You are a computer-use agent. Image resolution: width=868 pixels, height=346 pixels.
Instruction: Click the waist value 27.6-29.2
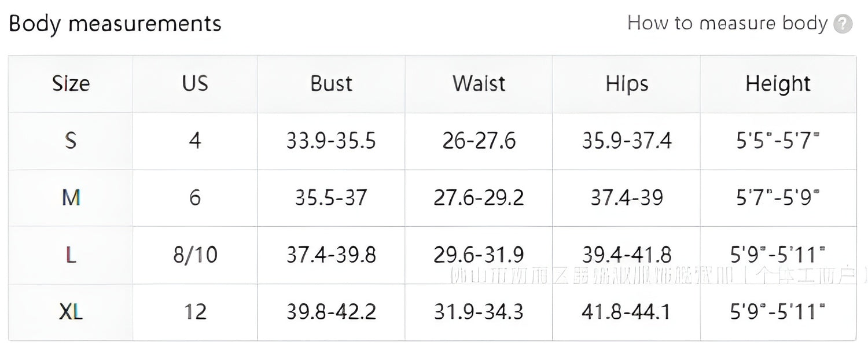479,198
